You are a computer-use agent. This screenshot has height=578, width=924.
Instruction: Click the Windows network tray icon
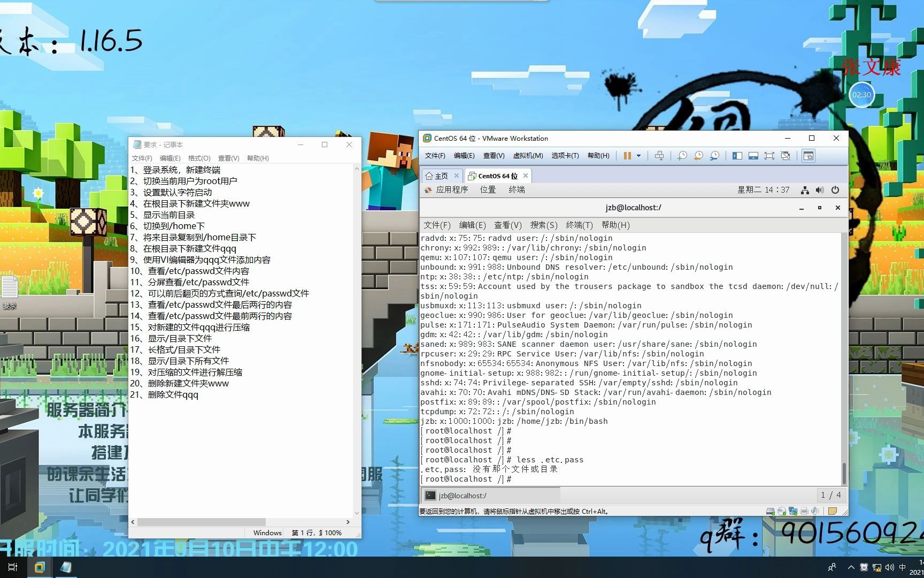[x=877, y=567]
